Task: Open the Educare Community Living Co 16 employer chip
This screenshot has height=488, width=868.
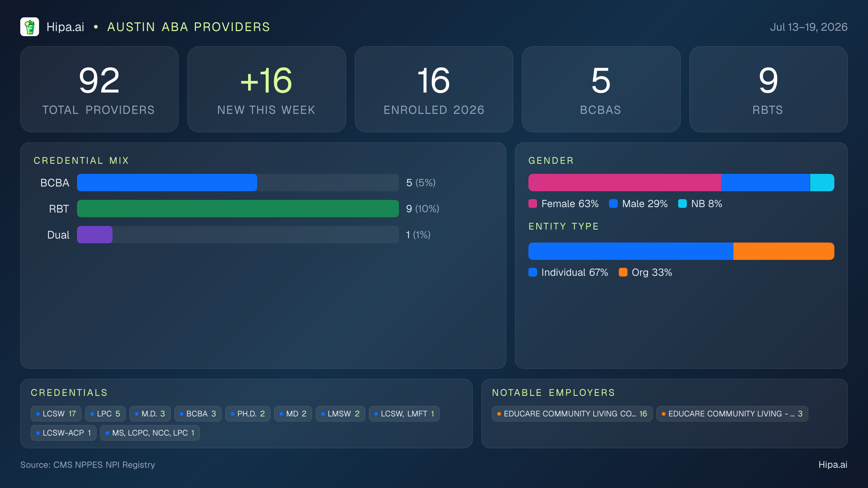Action: [572, 414]
